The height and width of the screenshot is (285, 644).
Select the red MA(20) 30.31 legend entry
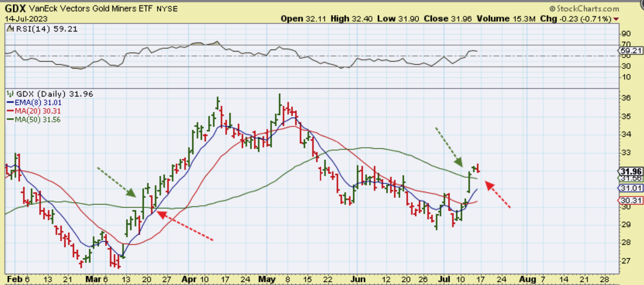coord(34,111)
